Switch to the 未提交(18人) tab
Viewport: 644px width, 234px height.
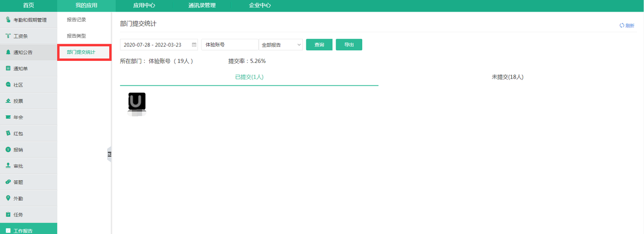coord(508,77)
